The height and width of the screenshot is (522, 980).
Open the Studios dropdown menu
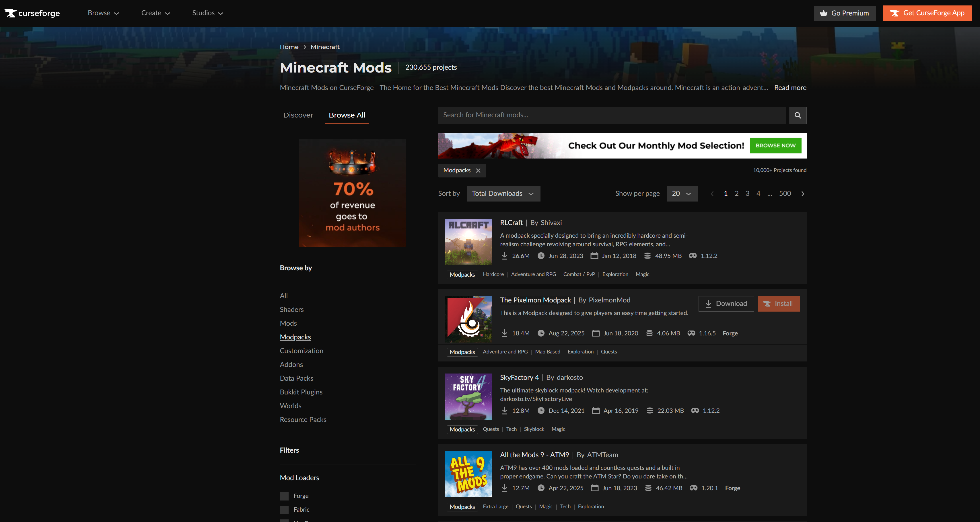pos(208,13)
